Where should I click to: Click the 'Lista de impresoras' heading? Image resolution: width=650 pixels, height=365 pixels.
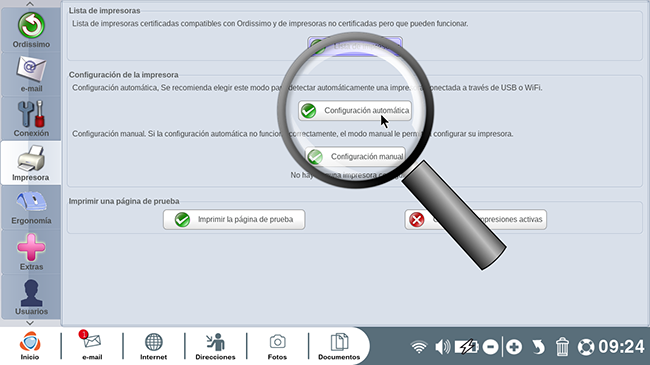[104, 10]
